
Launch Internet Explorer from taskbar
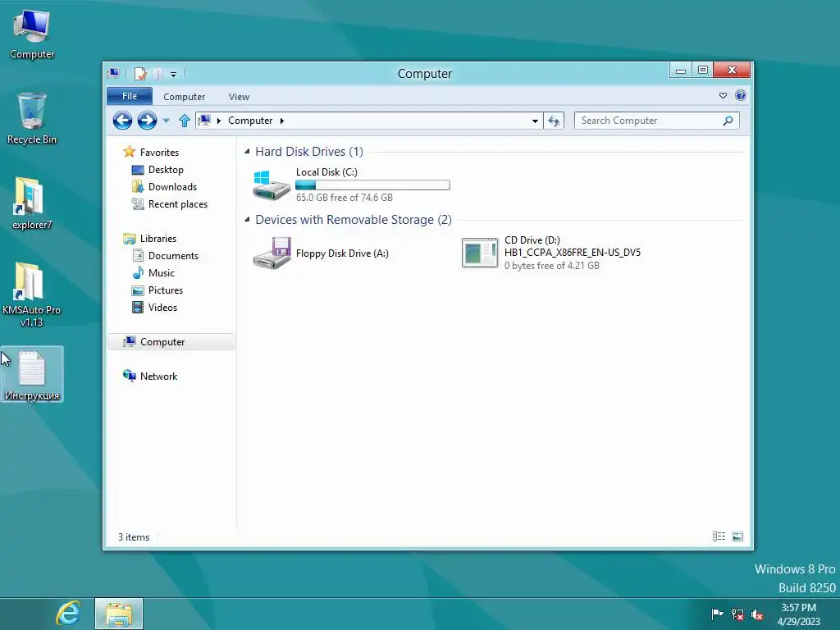68,614
